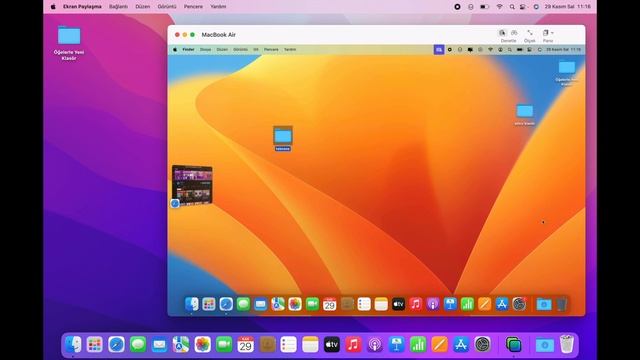Screen dimensions: 640x360
Task: Open System Settings in remote dock
Action: [519, 304]
